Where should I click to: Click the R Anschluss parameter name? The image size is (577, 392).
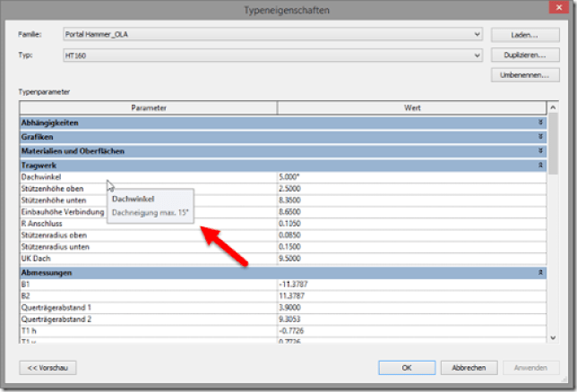click(x=41, y=224)
